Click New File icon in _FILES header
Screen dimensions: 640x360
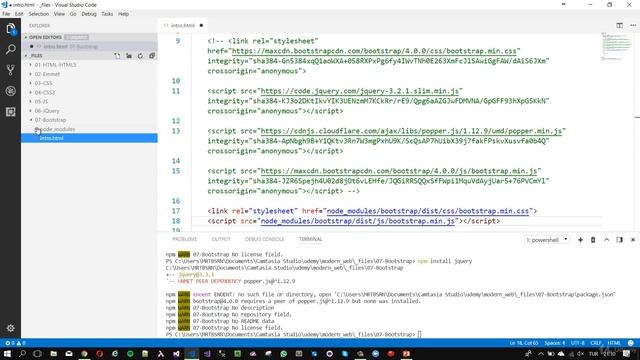tap(118, 56)
